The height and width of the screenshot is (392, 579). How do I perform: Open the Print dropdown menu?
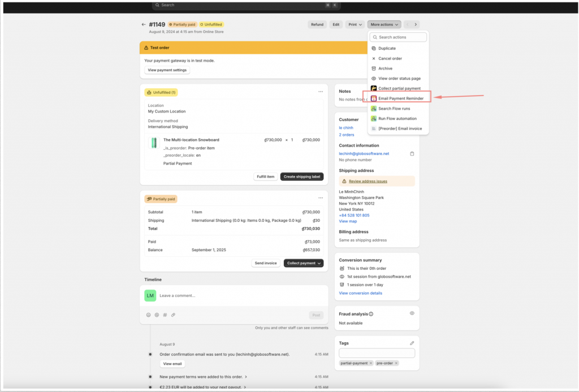354,24
